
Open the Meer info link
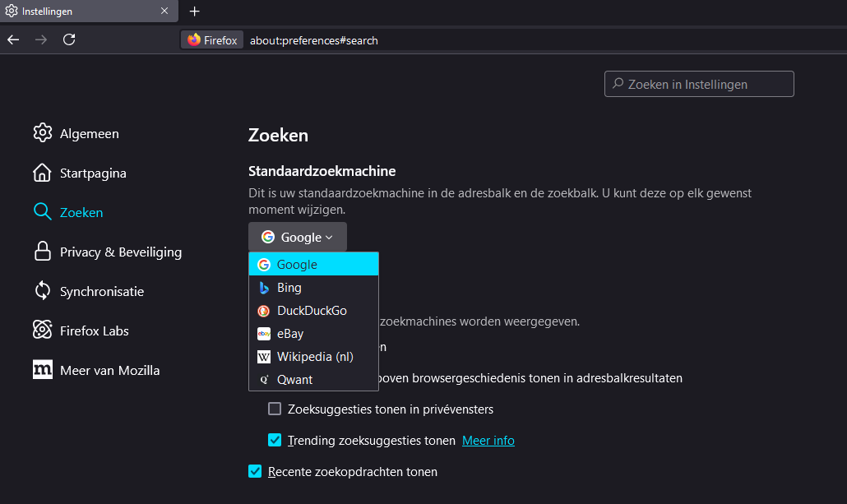pos(488,441)
